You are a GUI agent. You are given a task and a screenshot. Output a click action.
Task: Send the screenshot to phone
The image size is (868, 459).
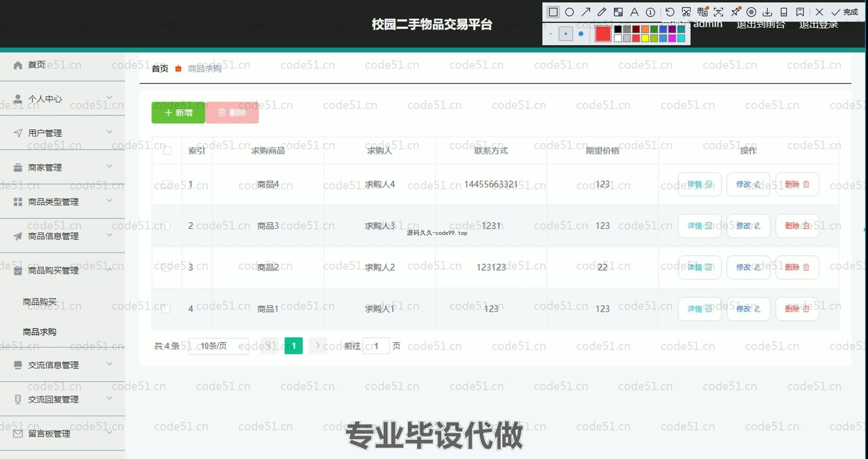pyautogui.click(x=784, y=12)
